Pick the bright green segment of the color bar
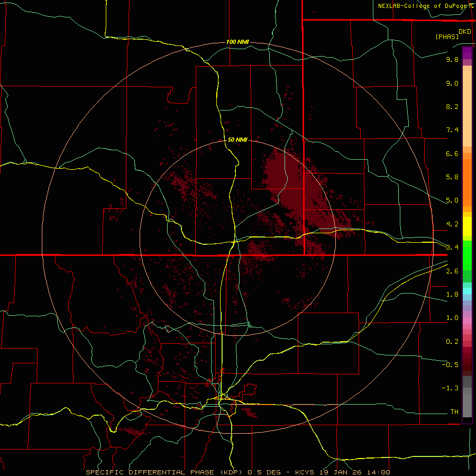This screenshot has height=476, width=476. pyautogui.click(x=467, y=255)
